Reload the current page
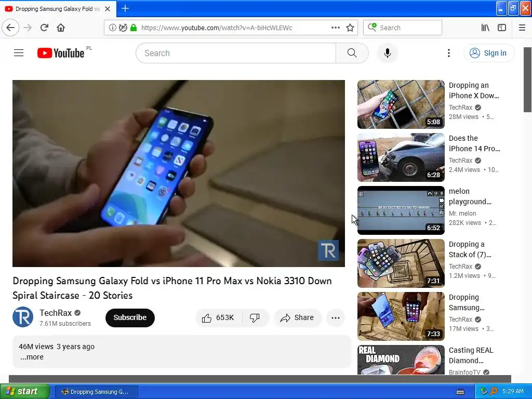The height and width of the screenshot is (399, 532). tap(44, 28)
